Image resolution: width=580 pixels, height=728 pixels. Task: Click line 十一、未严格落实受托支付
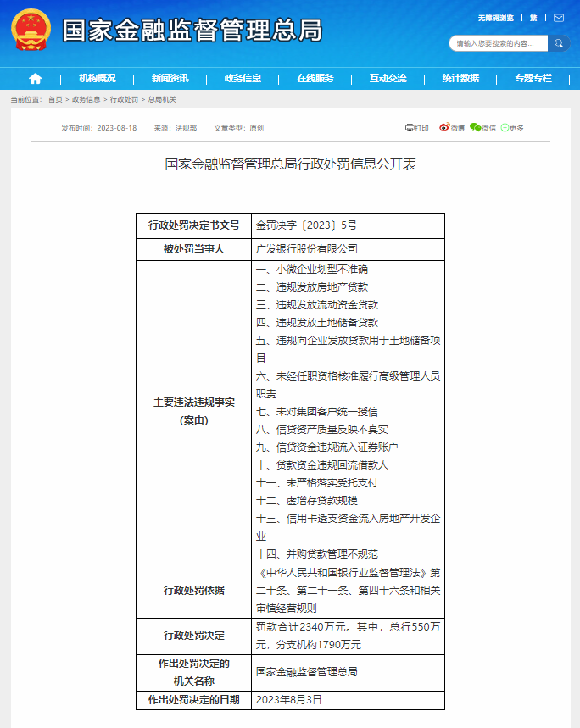click(316, 483)
